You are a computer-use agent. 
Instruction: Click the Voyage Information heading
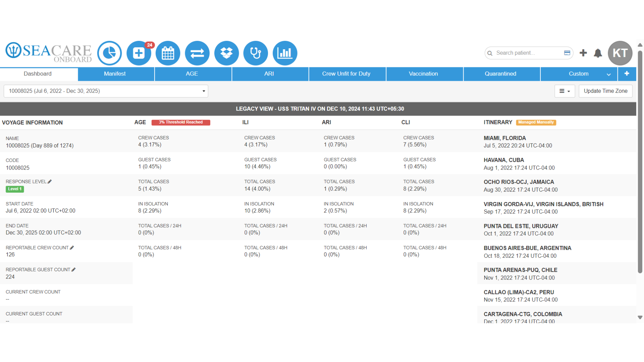click(x=32, y=123)
